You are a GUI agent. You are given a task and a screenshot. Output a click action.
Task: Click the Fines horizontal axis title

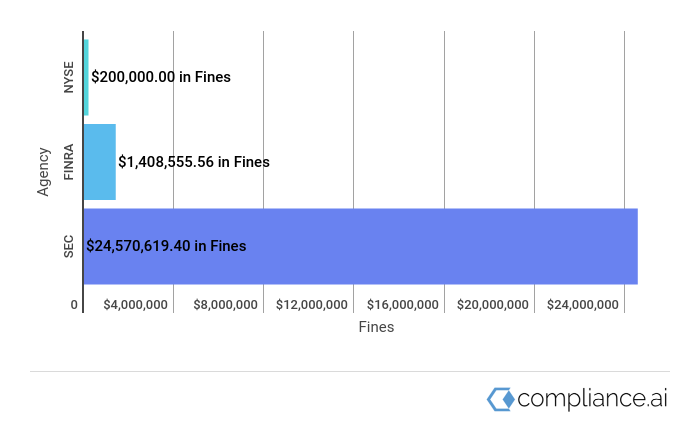click(x=376, y=327)
